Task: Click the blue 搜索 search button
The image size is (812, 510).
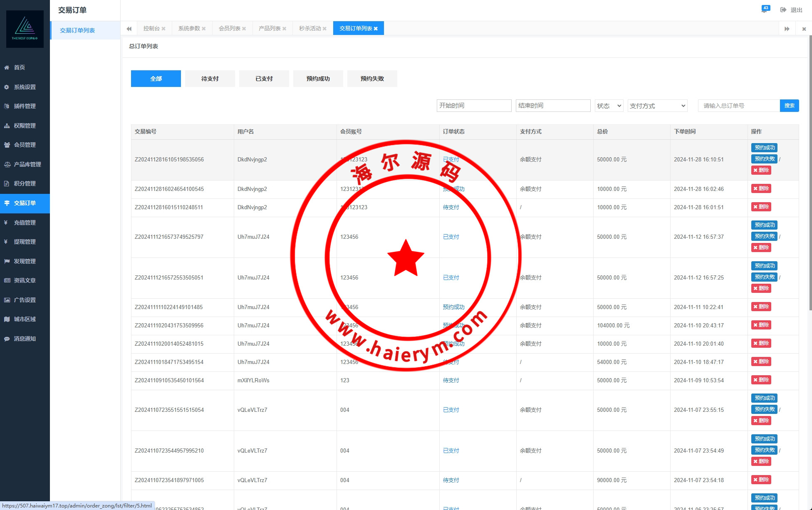Action: click(790, 106)
